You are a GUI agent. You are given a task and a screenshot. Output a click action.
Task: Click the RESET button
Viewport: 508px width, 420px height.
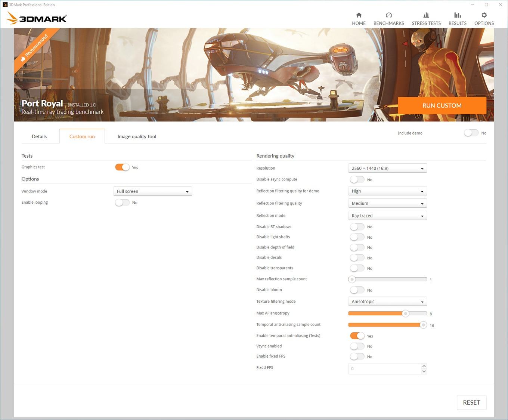coord(471,402)
